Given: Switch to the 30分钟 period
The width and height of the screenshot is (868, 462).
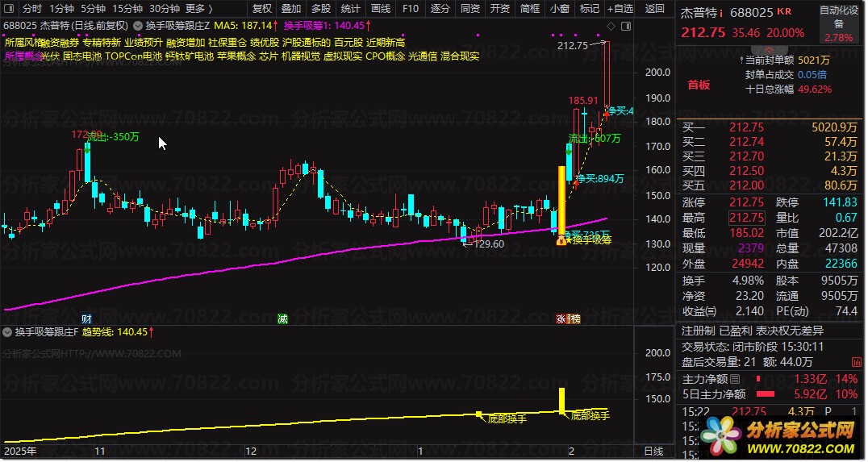Looking at the screenshot, I should pyautogui.click(x=165, y=8).
